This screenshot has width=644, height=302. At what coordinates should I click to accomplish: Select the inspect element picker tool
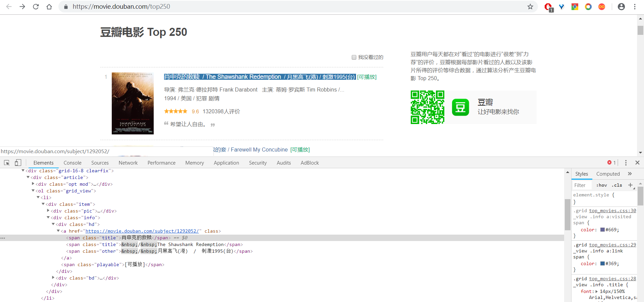[6, 163]
